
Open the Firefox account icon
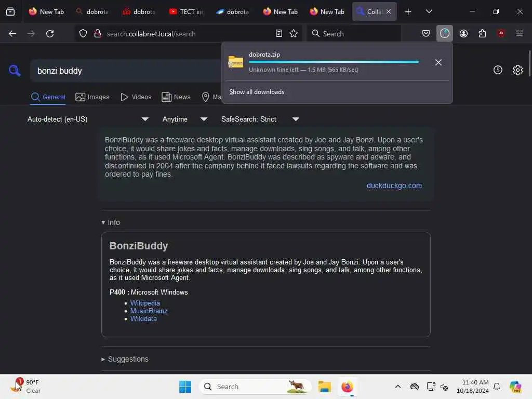463,33
